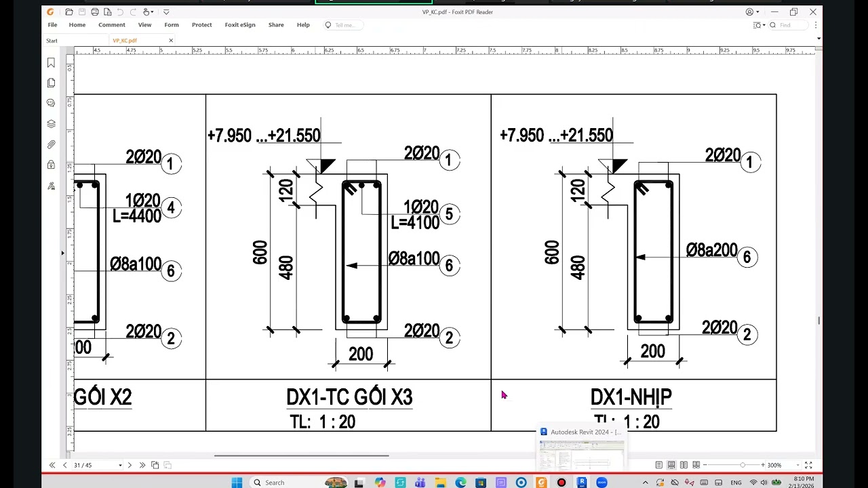The width and height of the screenshot is (868, 488).
Task: Open the Windows Start menu
Action: pos(237,483)
